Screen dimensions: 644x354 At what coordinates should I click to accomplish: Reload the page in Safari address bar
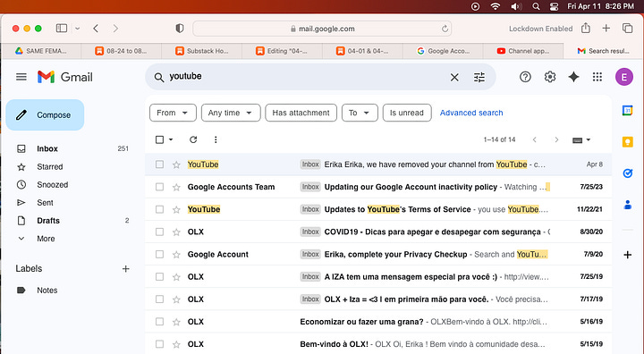point(445,29)
